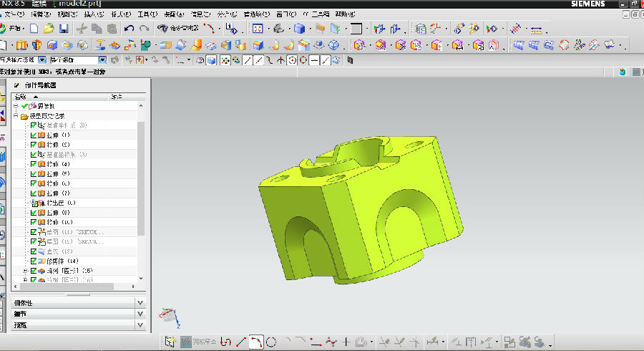Select the Arc tool in the sketch toolbar
Screen dimensions: 644x351
(255, 342)
